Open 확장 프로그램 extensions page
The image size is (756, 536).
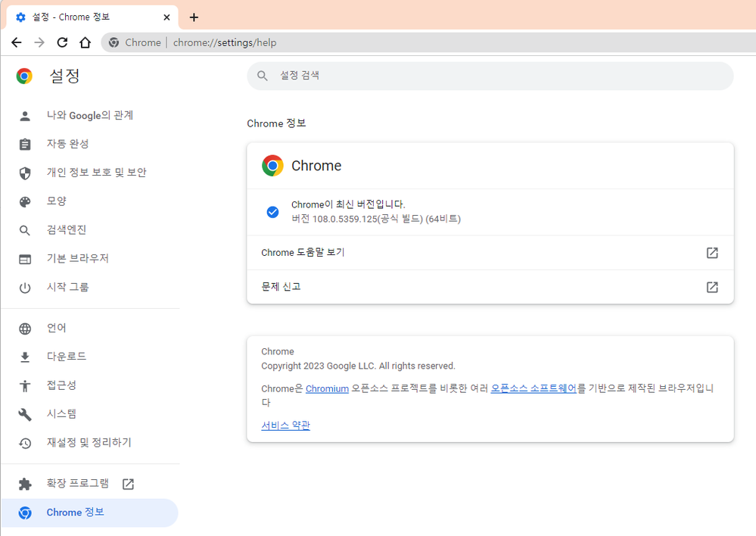coord(90,484)
